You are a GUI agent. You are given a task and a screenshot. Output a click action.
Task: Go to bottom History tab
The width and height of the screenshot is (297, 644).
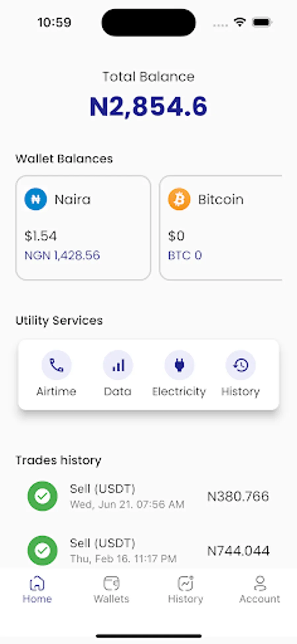pos(185,590)
